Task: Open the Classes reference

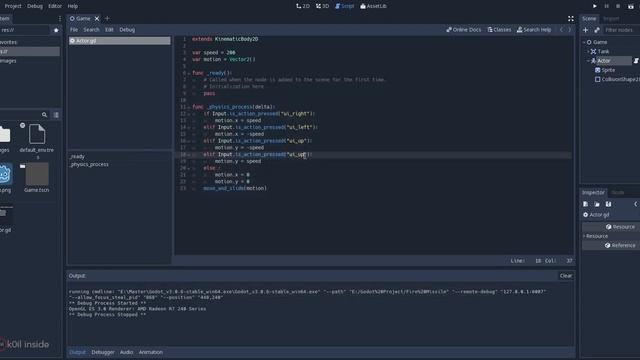Action: 499,30
